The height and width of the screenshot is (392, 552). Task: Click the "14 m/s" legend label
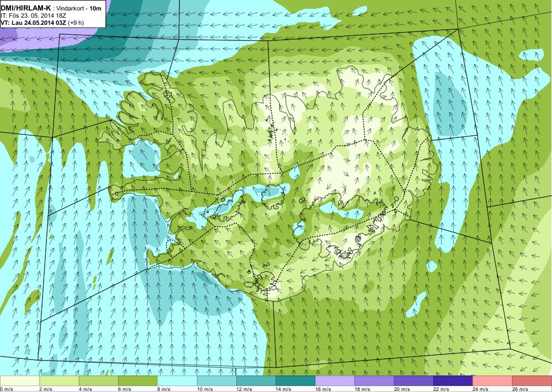(284, 389)
